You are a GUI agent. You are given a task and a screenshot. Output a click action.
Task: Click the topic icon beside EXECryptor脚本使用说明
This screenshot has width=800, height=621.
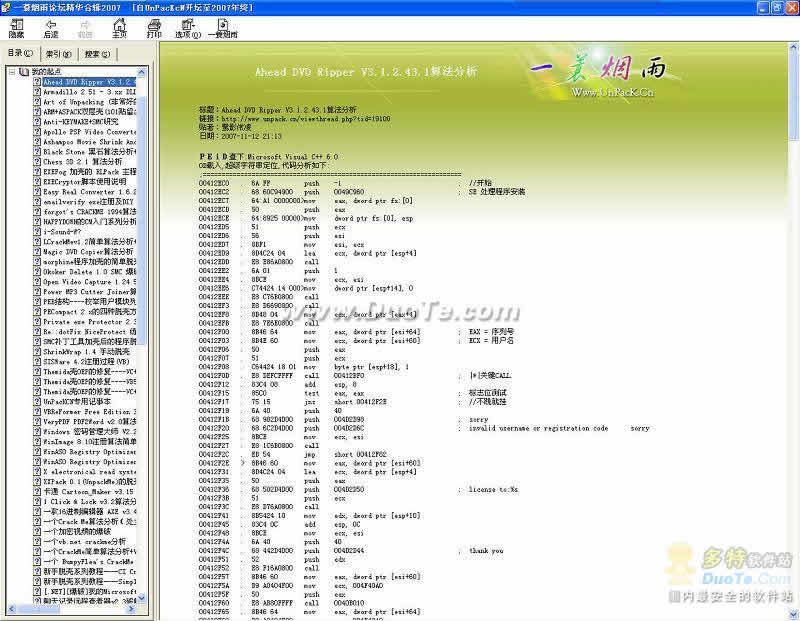pyautogui.click(x=37, y=182)
